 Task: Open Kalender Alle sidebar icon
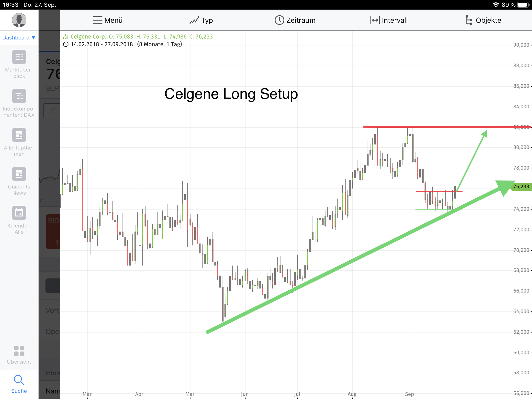click(x=19, y=213)
